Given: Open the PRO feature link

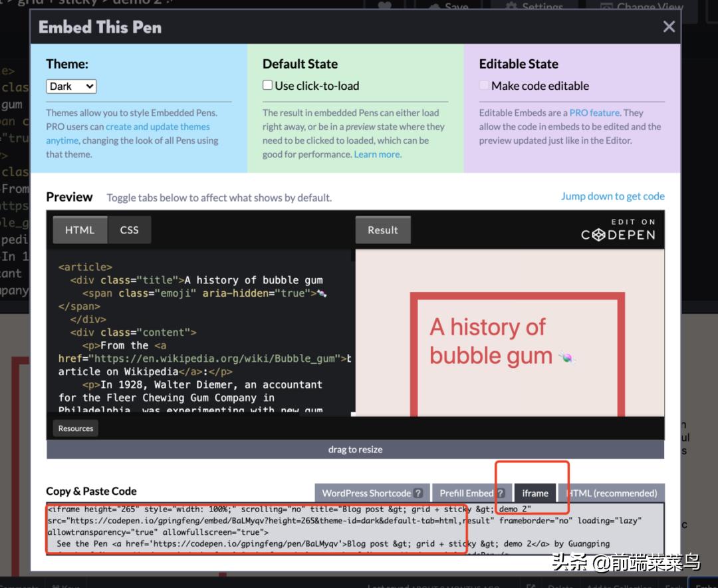Looking at the screenshot, I should pos(594,112).
